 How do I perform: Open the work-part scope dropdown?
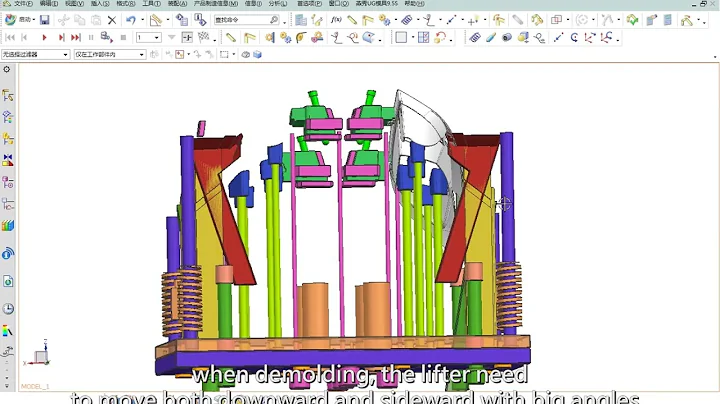tap(110, 54)
